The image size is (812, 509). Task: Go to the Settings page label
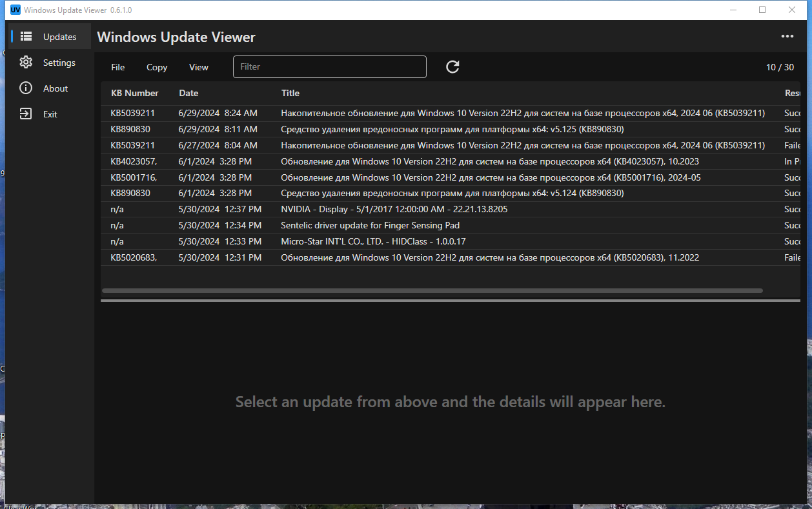coord(59,63)
